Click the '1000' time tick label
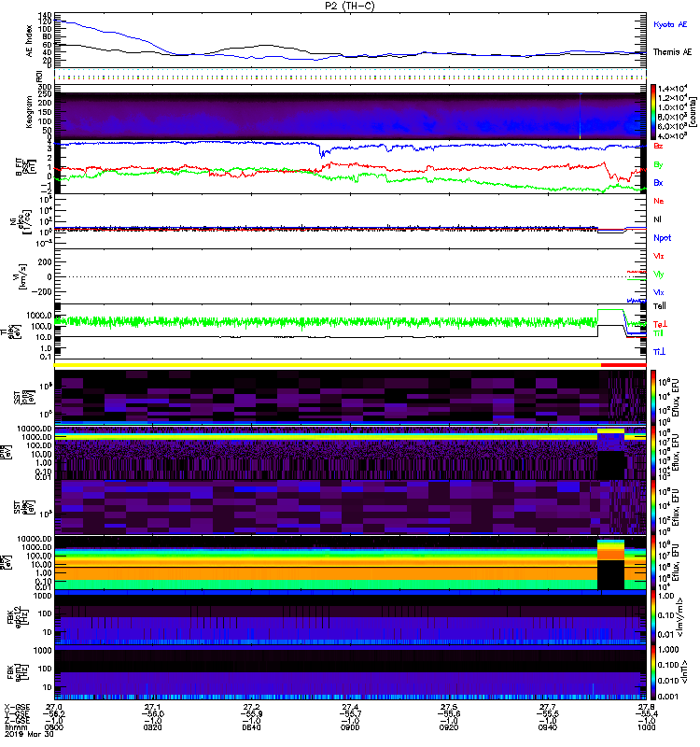 pos(646,727)
